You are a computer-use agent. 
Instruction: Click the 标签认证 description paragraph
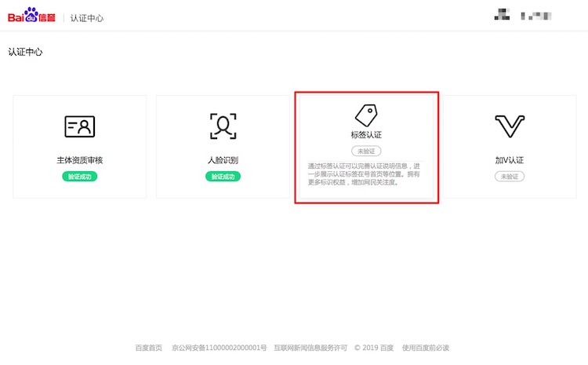point(366,175)
